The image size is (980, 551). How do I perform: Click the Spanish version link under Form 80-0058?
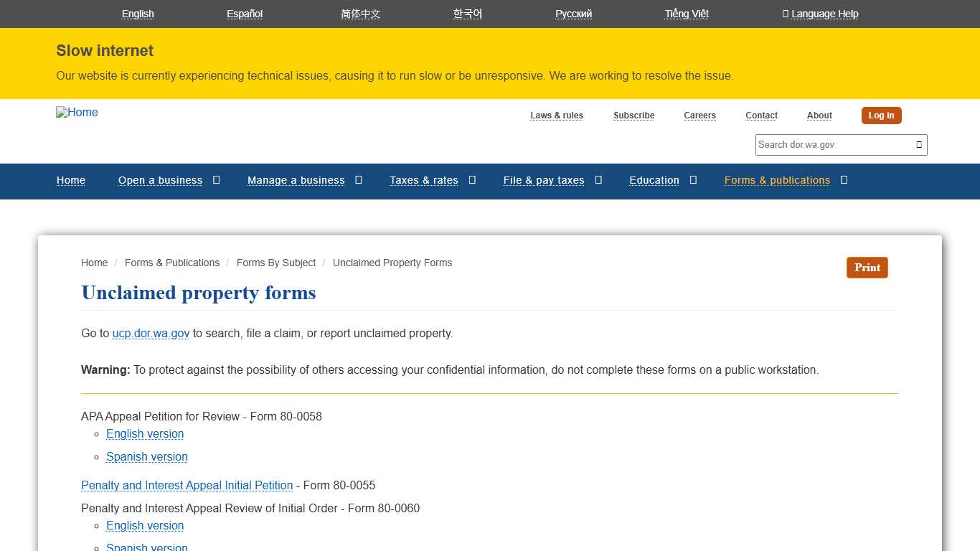[146, 456]
